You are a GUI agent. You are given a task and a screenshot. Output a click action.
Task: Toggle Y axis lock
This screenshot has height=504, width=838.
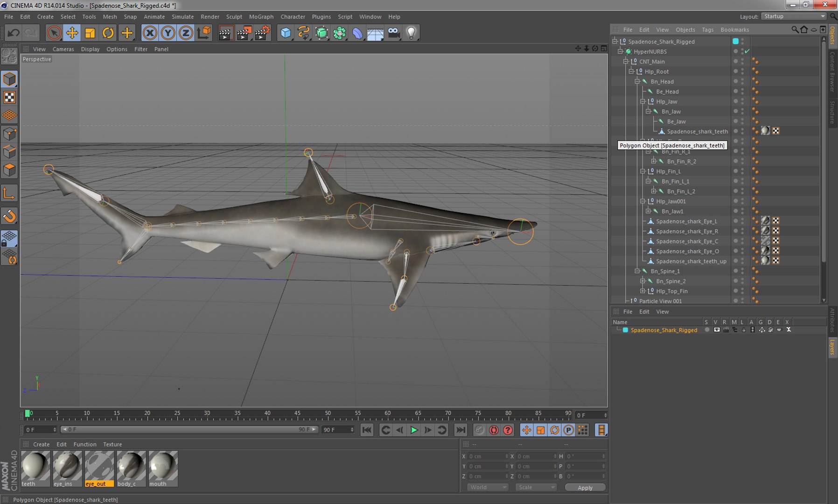[x=168, y=33]
